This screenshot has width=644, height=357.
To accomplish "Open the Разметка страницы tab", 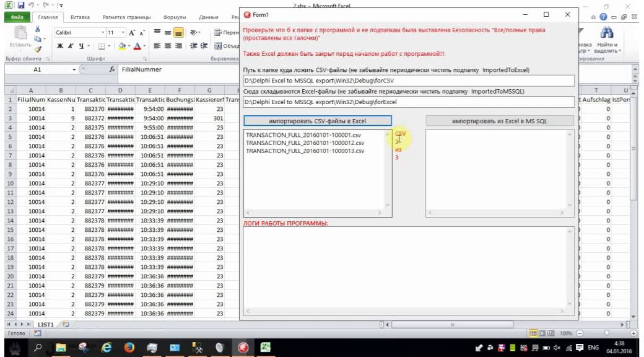I will (126, 17).
